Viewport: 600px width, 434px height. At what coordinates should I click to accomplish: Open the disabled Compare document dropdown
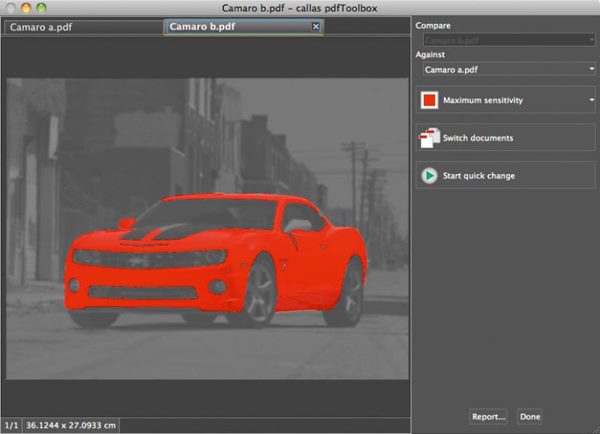pos(509,40)
